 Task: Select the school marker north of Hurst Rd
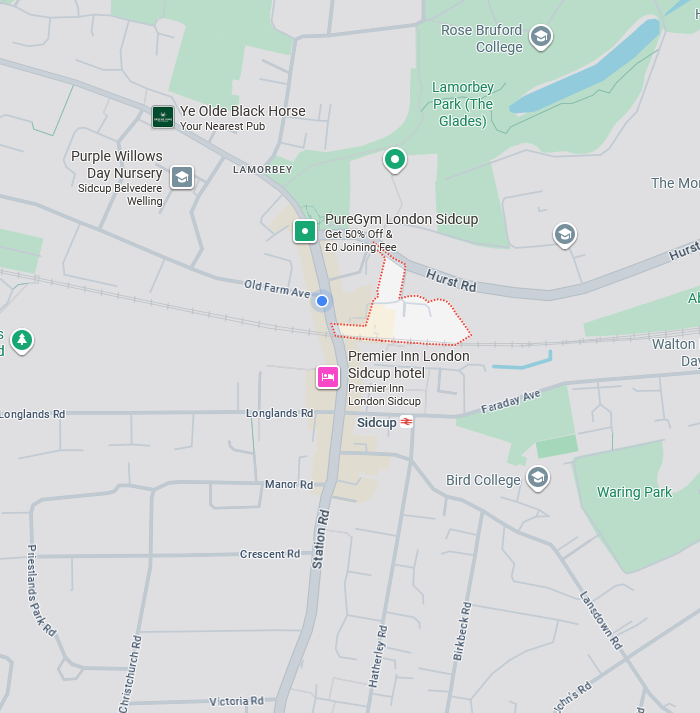tap(565, 235)
